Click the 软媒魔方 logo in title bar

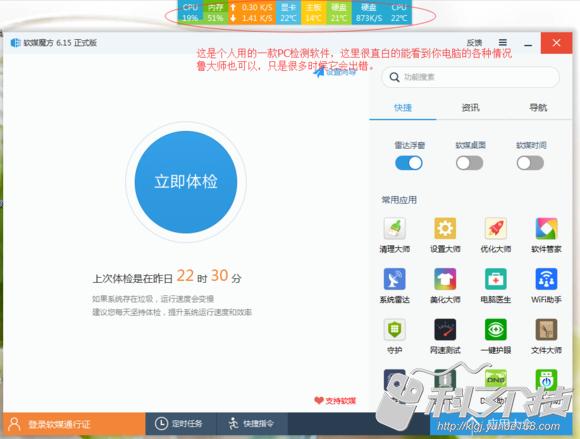15,43
